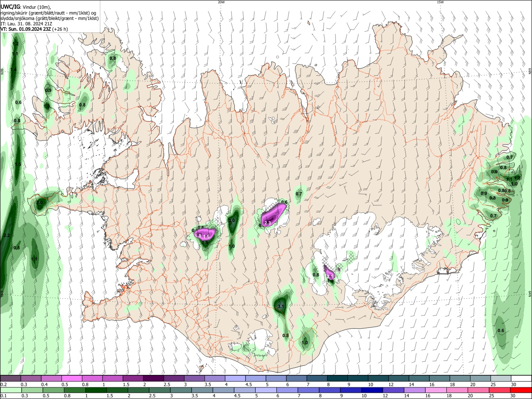The width and height of the screenshot is (532, 399).
Task: Click the darkest purple 2 swatch in the upper scale
Action: coord(153,379)
